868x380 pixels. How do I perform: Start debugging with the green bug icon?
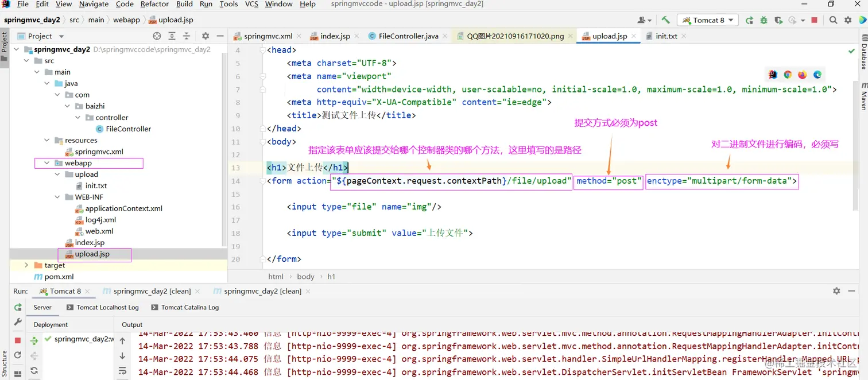764,20
